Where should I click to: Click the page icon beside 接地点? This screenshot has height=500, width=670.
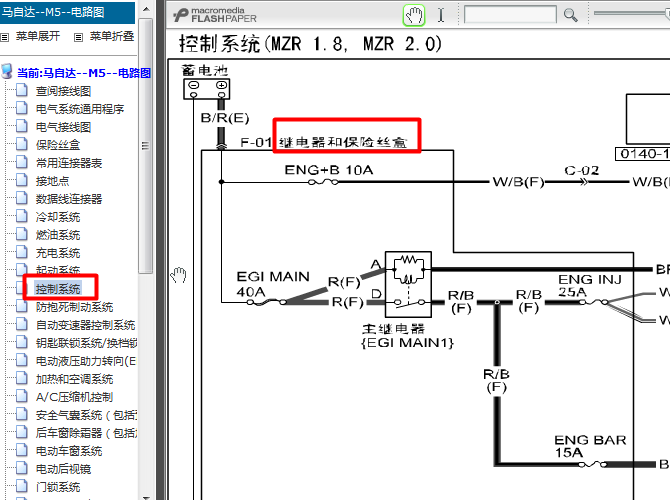[22, 179]
